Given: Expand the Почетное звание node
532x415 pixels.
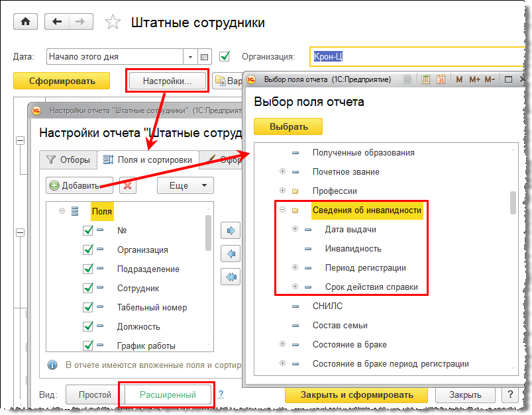Looking at the screenshot, I should (x=282, y=171).
